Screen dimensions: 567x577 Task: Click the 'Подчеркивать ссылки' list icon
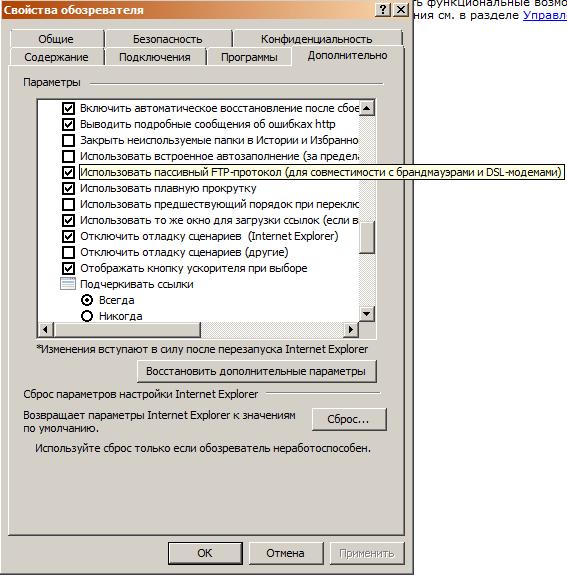tap(68, 284)
